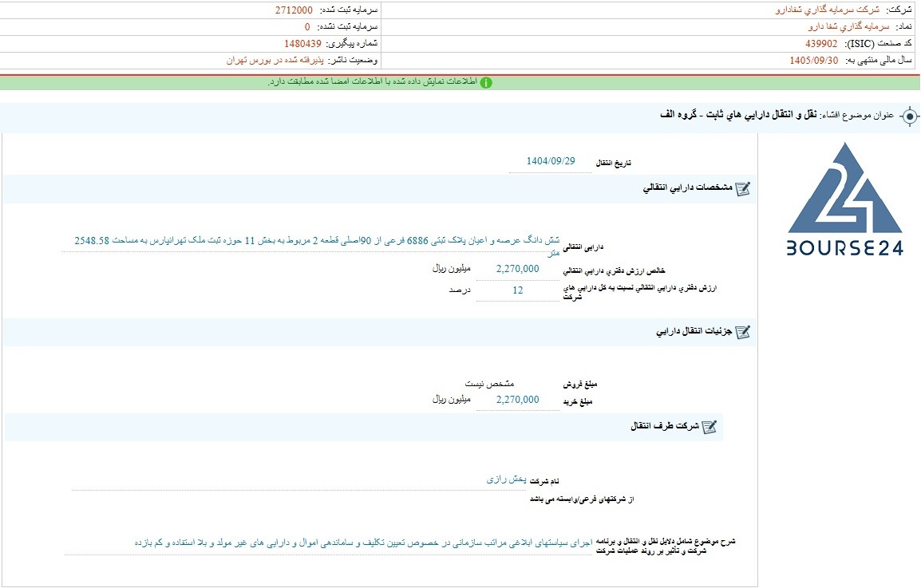The image size is (921, 588).
Task: Click the ISIC industry code 439902
Action: pos(821,44)
